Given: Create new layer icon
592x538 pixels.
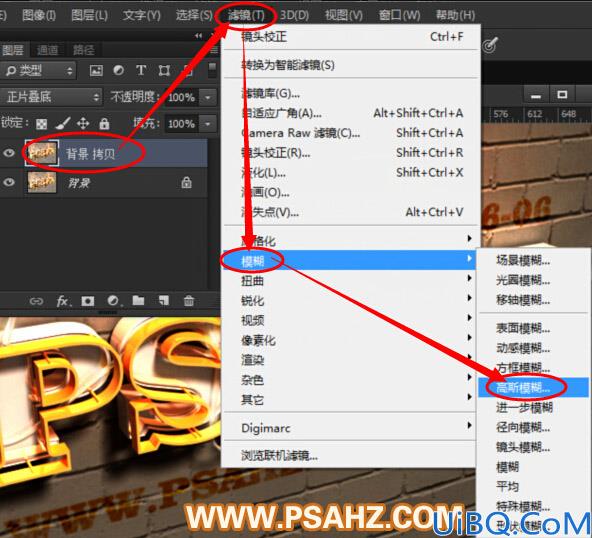Looking at the screenshot, I should pos(163,301).
